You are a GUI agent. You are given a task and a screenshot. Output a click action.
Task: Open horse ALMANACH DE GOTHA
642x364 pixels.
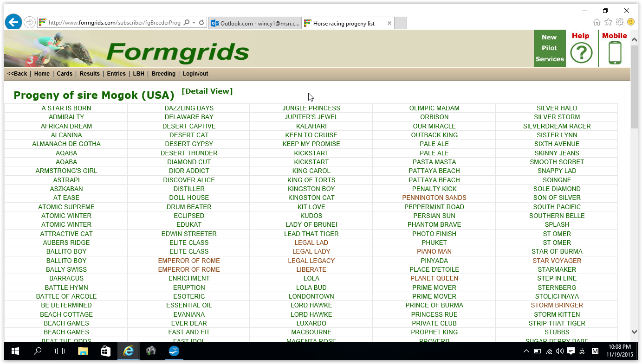[66, 144]
